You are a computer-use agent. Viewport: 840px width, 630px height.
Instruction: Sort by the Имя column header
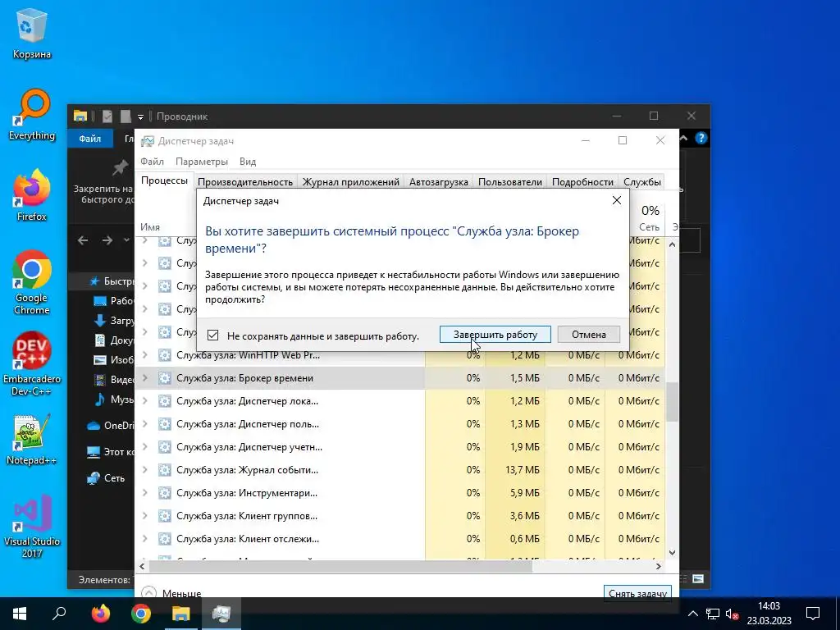pos(150,227)
